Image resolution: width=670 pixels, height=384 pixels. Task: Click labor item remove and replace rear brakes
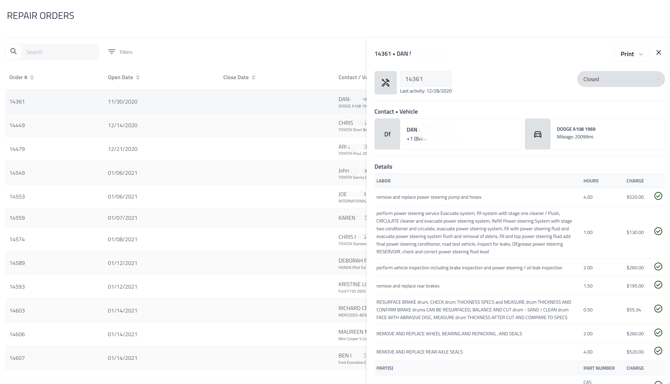tap(408, 286)
